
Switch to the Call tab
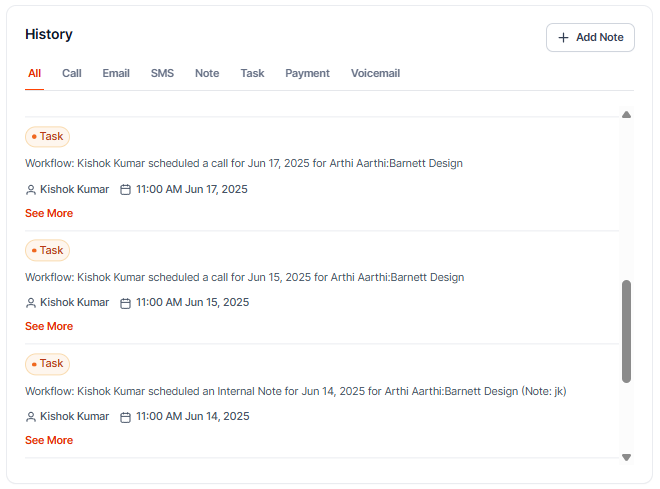click(x=72, y=73)
